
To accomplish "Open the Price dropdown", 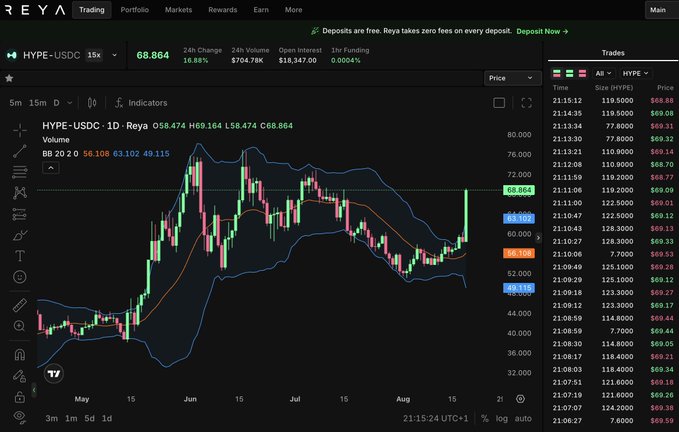I will tap(512, 78).
